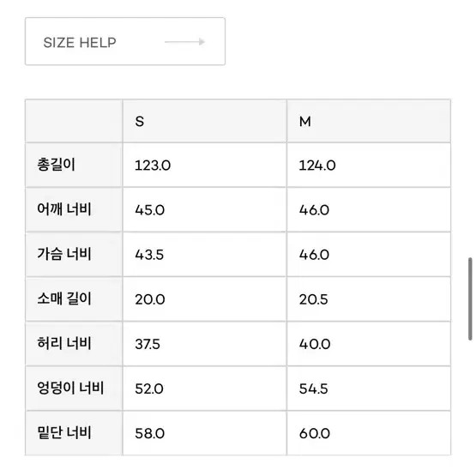Select the 60.0 hem width cell
Viewport: 476px width, 476px height.
pyautogui.click(x=369, y=432)
